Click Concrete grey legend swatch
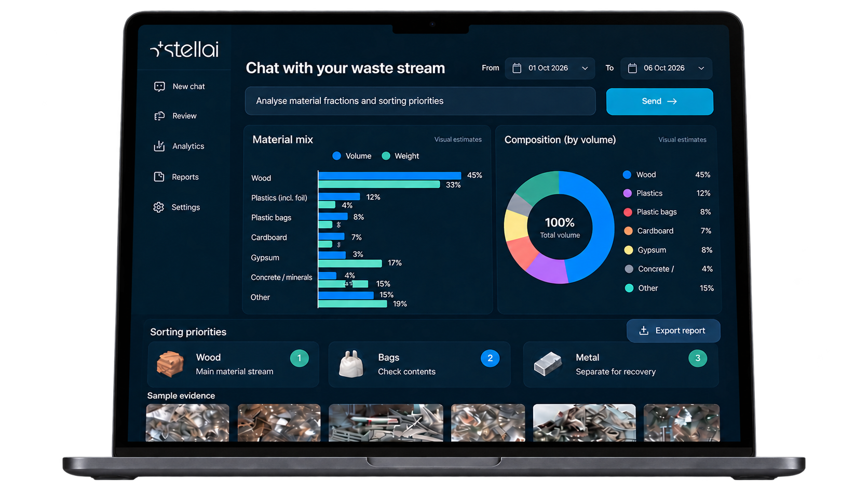868x489 pixels. tap(629, 269)
